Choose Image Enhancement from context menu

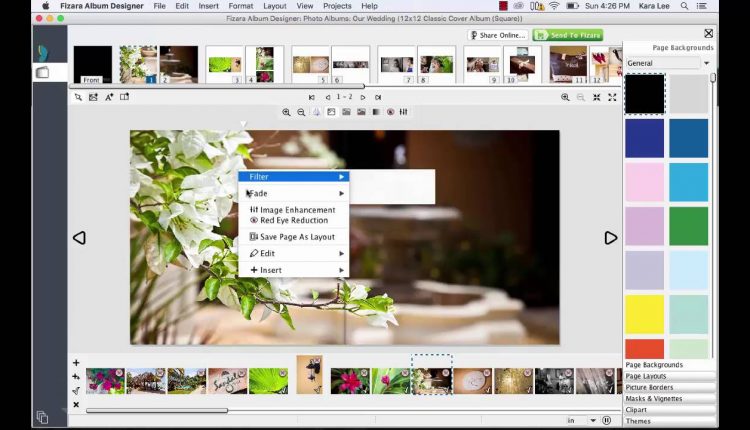pyautogui.click(x=294, y=210)
